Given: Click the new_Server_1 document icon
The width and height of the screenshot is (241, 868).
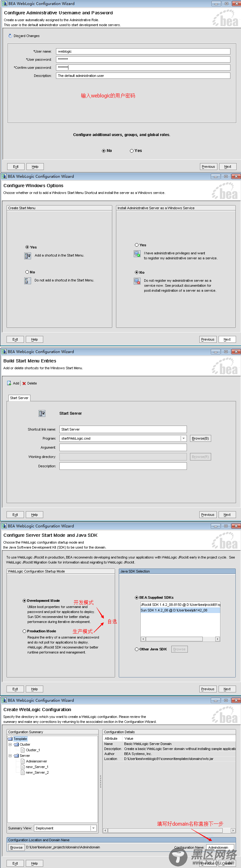Looking at the screenshot, I should (23, 767).
